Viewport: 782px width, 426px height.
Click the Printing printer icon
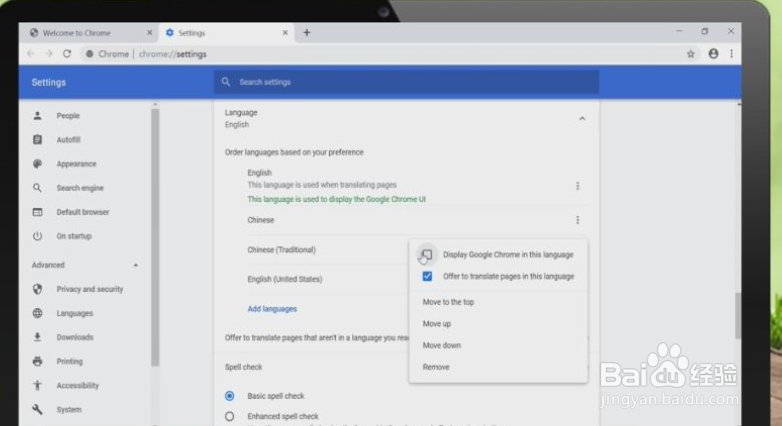[37, 361]
